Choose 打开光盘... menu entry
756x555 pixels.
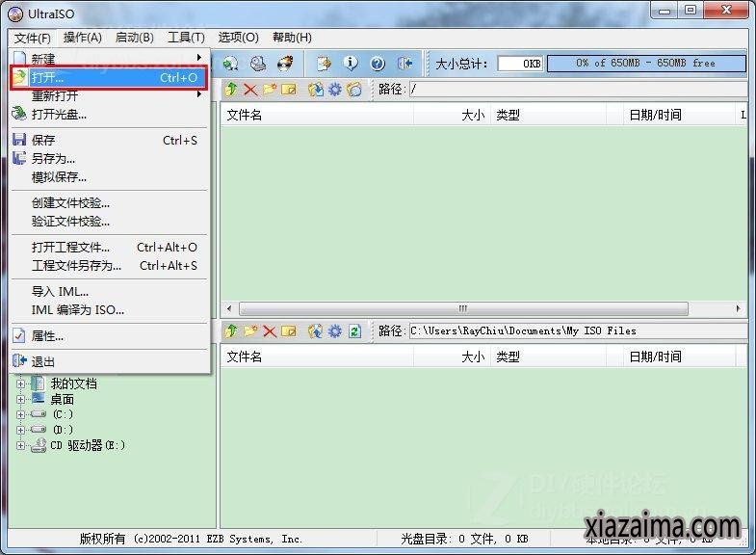pyautogui.click(x=110, y=115)
